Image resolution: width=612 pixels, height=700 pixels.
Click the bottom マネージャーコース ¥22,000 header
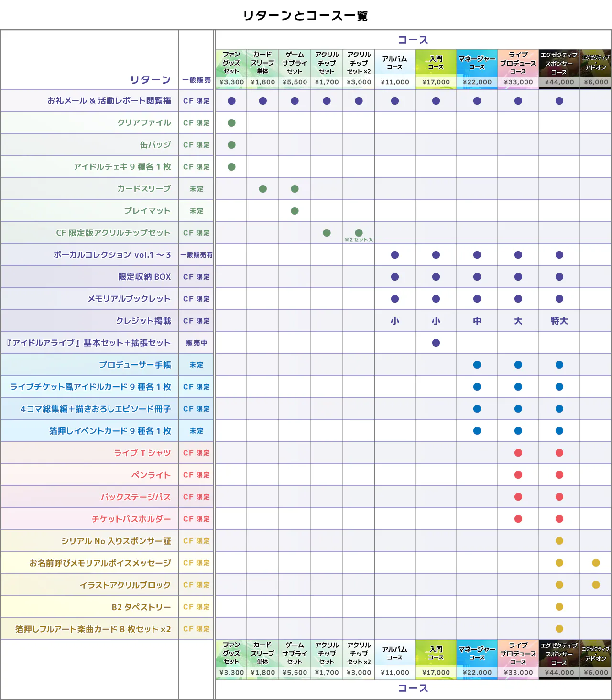point(477,658)
